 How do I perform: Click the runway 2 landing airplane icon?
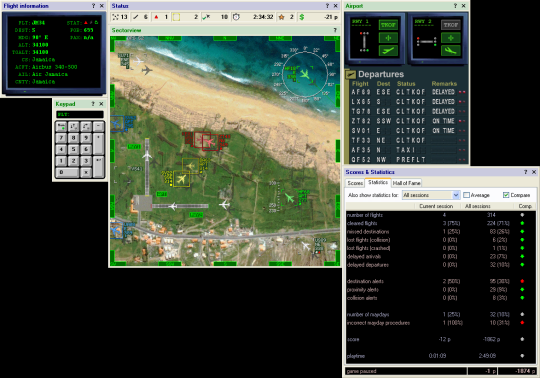coord(451,51)
